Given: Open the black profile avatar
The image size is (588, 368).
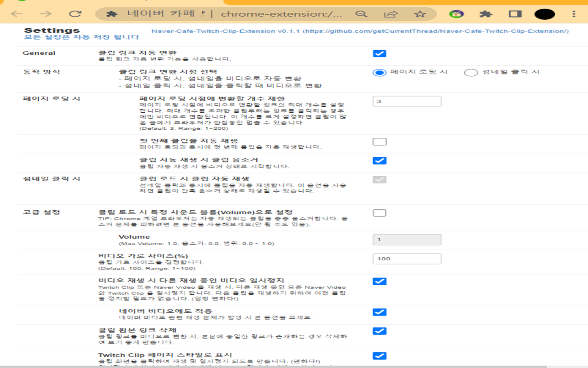Looking at the screenshot, I should coord(545,14).
